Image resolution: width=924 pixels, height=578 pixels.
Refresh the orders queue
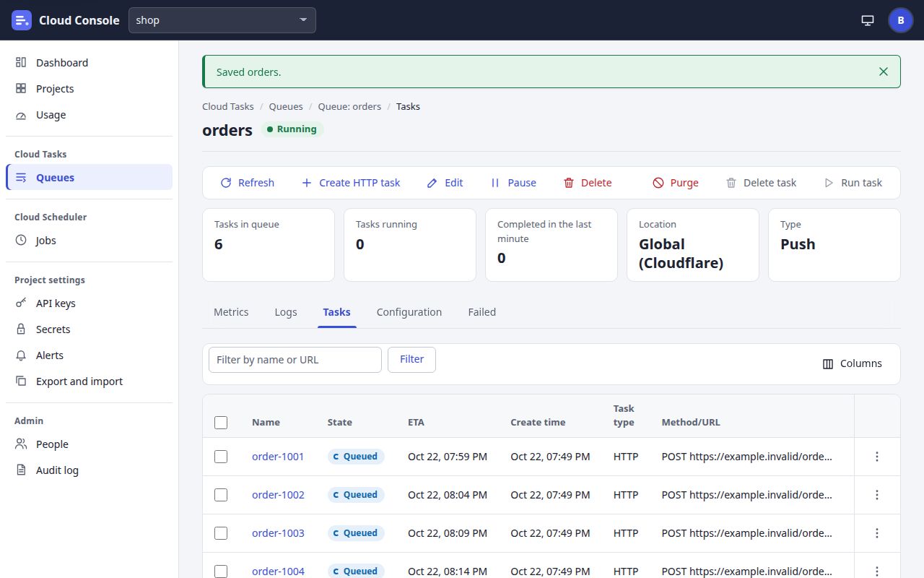[x=247, y=183]
